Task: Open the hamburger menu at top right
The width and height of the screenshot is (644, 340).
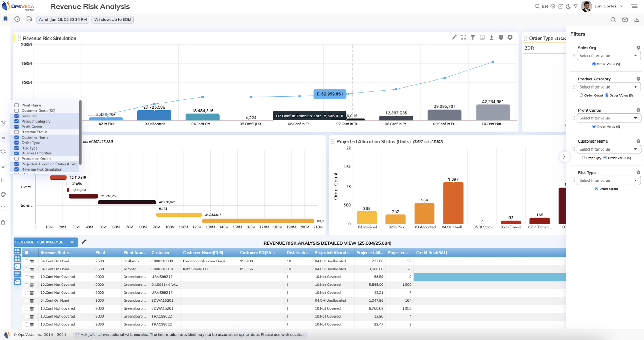Action: click(635, 6)
